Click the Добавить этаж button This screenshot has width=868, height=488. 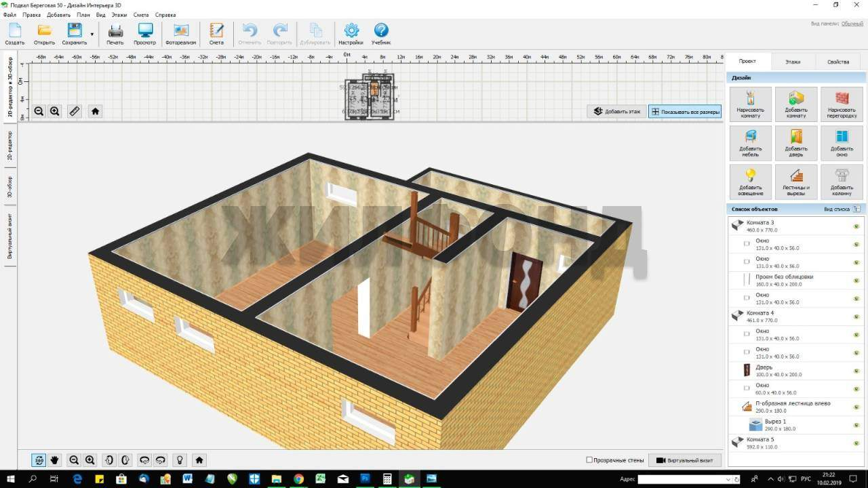pos(616,111)
